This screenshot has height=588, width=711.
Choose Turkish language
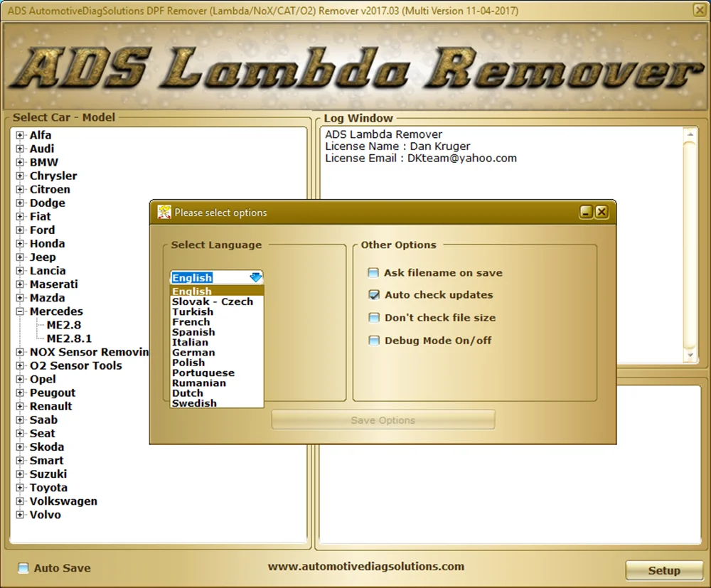[217, 311]
